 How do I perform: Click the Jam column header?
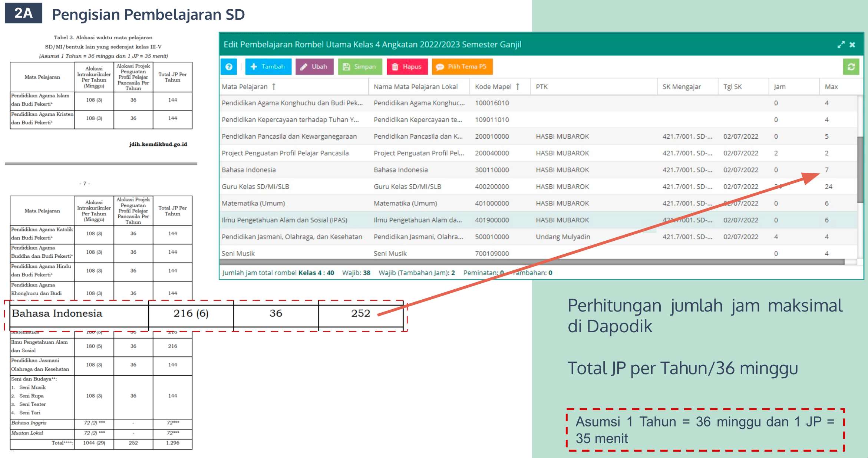pyautogui.click(x=779, y=87)
